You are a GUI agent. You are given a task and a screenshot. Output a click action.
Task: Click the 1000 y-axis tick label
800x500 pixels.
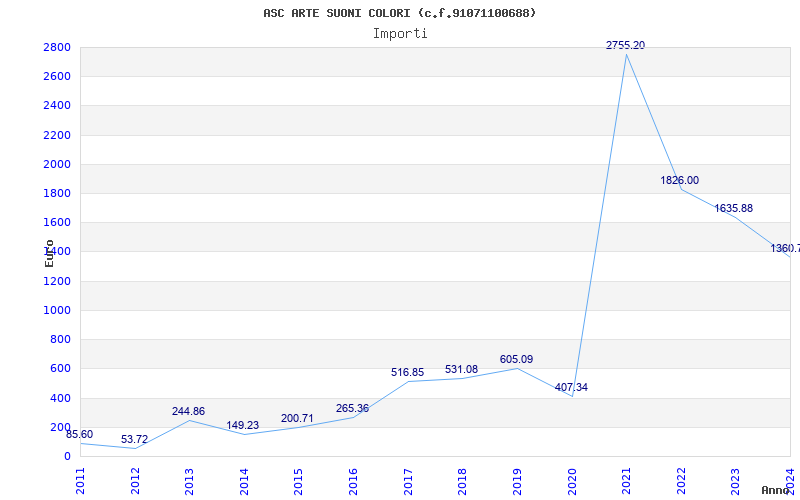pos(57,310)
